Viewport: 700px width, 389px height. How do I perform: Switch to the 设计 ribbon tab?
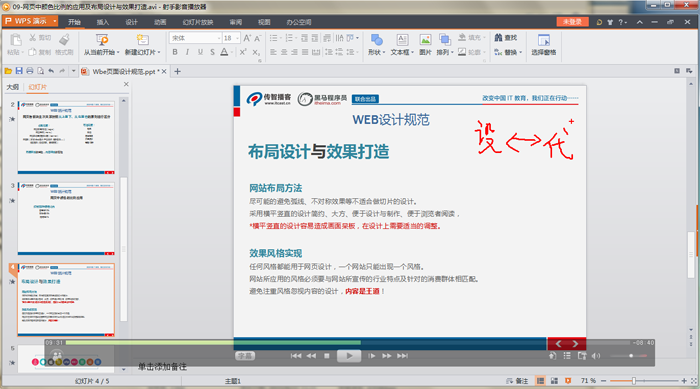click(131, 22)
